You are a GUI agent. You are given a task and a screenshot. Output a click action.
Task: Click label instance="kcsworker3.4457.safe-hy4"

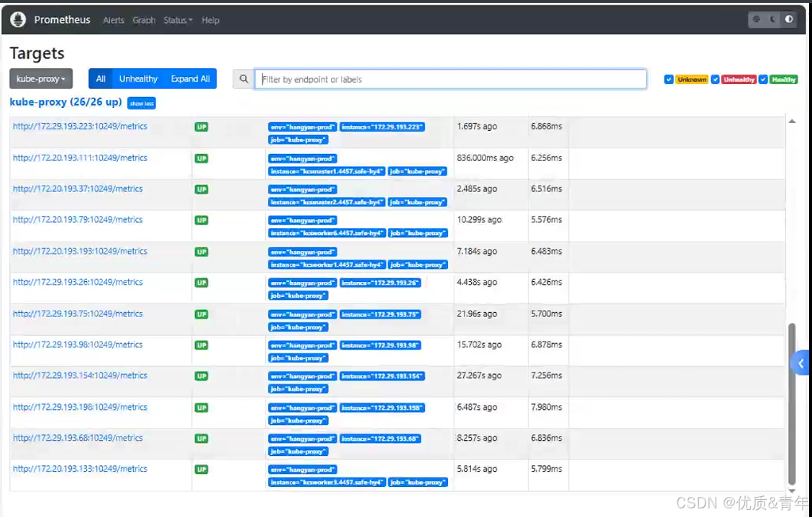(327, 482)
